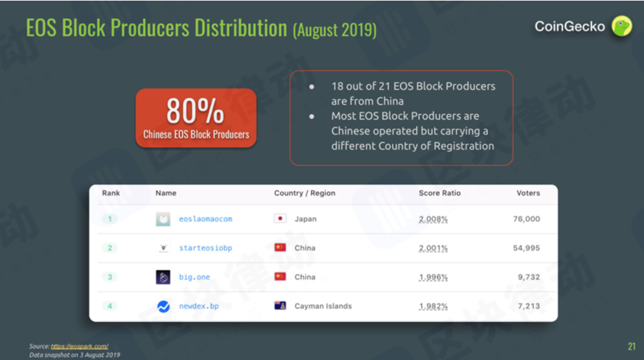Open the eospark.com source link
Image resolution: width=644 pixels, height=360 pixels.
[x=79, y=346]
